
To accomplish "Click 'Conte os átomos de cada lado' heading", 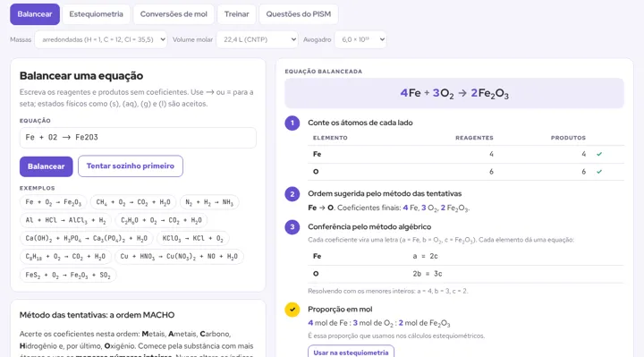I will click(x=360, y=123).
